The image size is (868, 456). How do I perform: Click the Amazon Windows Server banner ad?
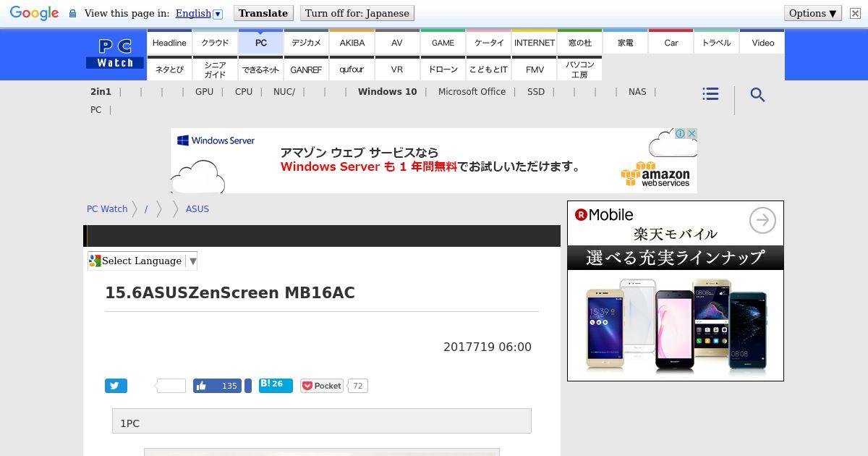coord(434,161)
